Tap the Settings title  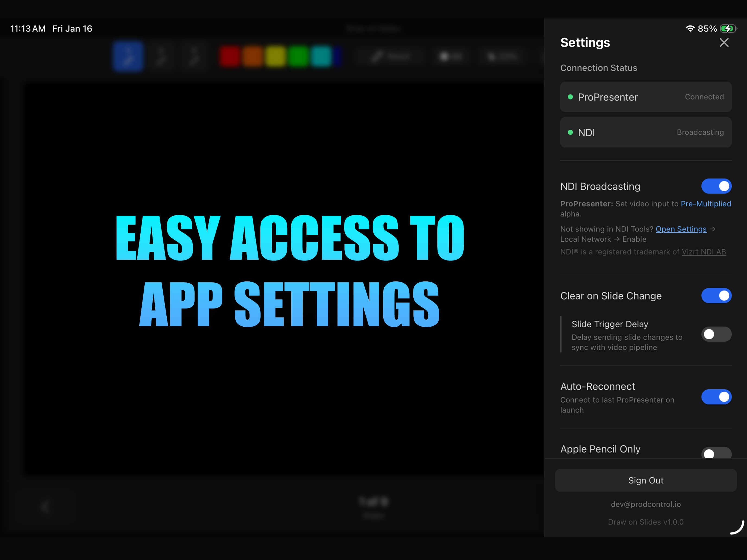[x=585, y=43]
